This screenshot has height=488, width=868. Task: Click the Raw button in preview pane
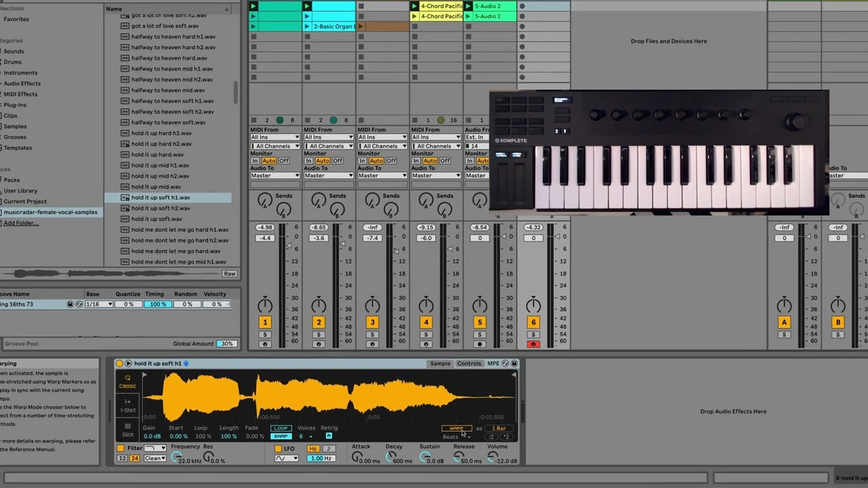point(230,274)
